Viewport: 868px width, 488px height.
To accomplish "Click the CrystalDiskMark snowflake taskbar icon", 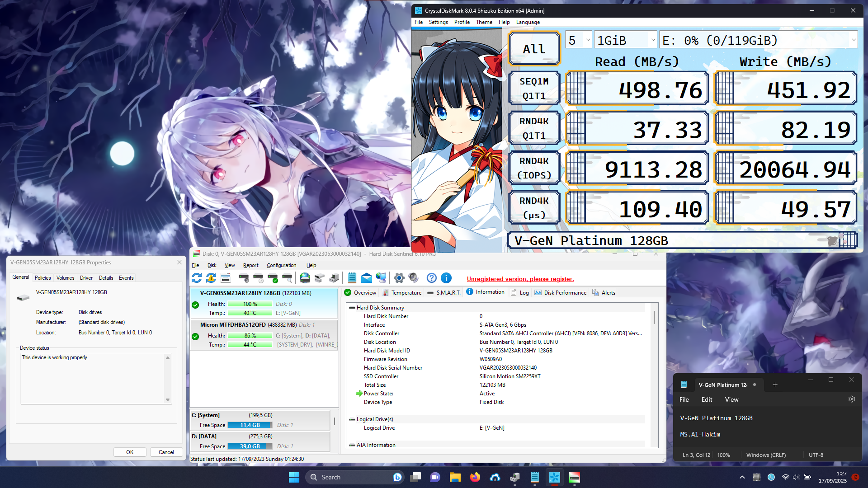I will [555, 477].
